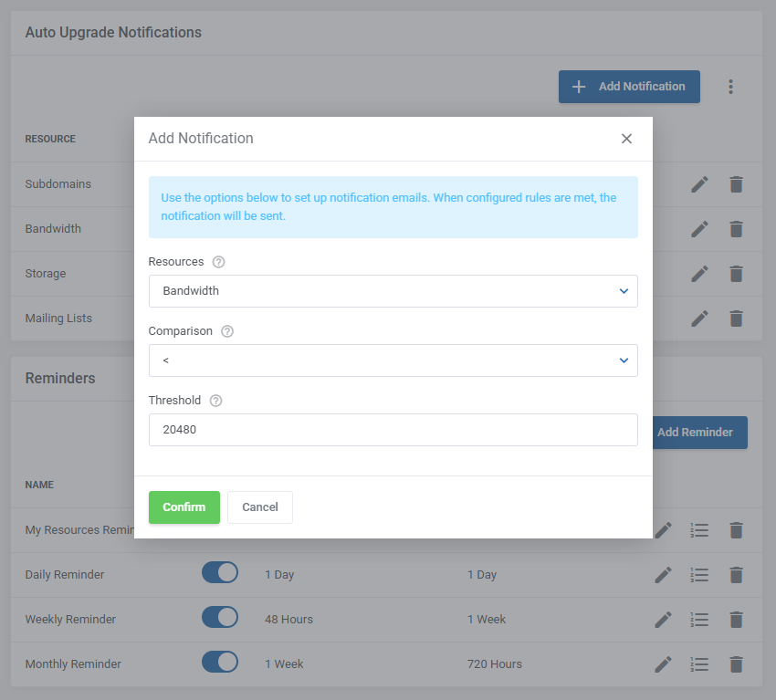The height and width of the screenshot is (700, 776).
Task: Click the help icon next to Resources
Action: point(218,262)
